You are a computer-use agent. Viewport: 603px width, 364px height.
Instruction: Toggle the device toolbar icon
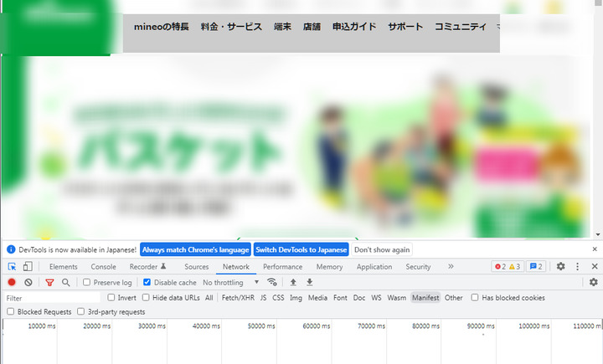point(27,267)
